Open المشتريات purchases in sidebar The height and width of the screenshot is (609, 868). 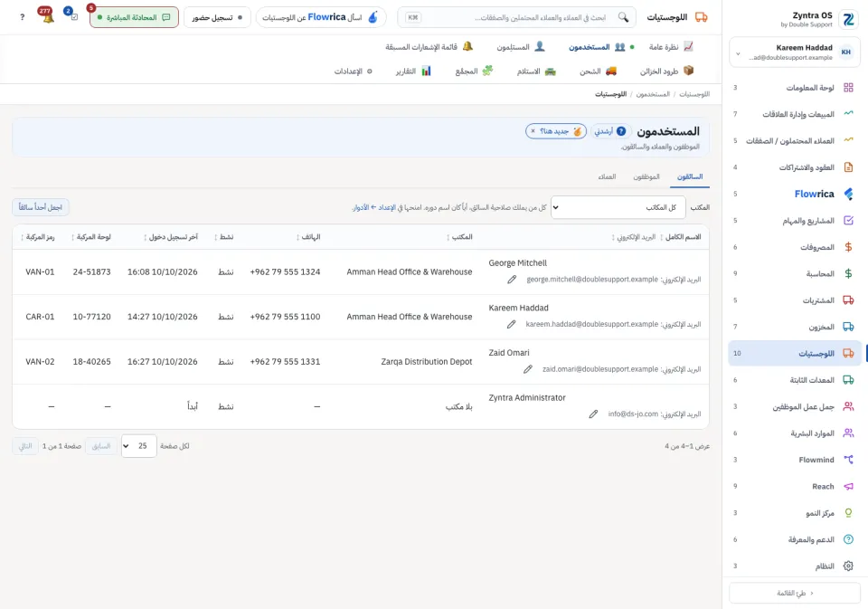794,300
